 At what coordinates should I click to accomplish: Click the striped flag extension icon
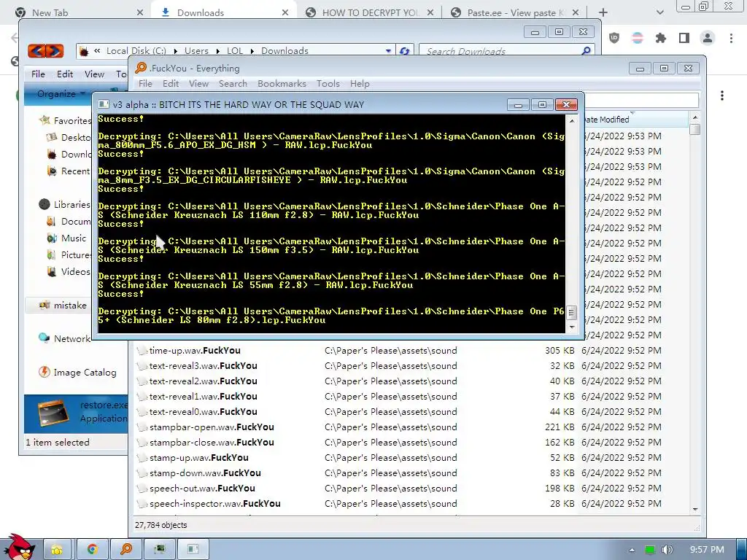[638, 38]
